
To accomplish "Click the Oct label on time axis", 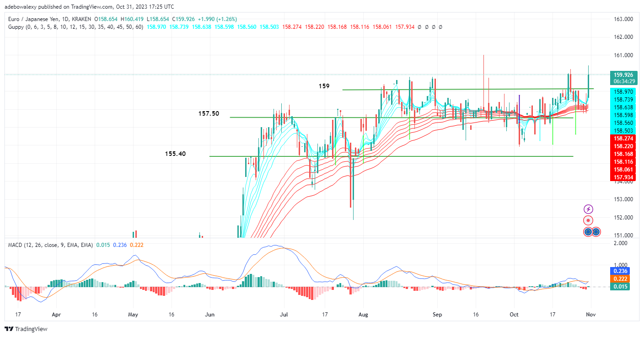I will (x=514, y=315).
